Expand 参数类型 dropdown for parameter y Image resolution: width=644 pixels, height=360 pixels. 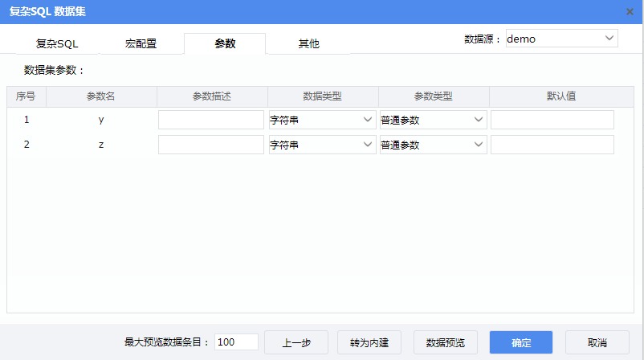[x=433, y=121]
